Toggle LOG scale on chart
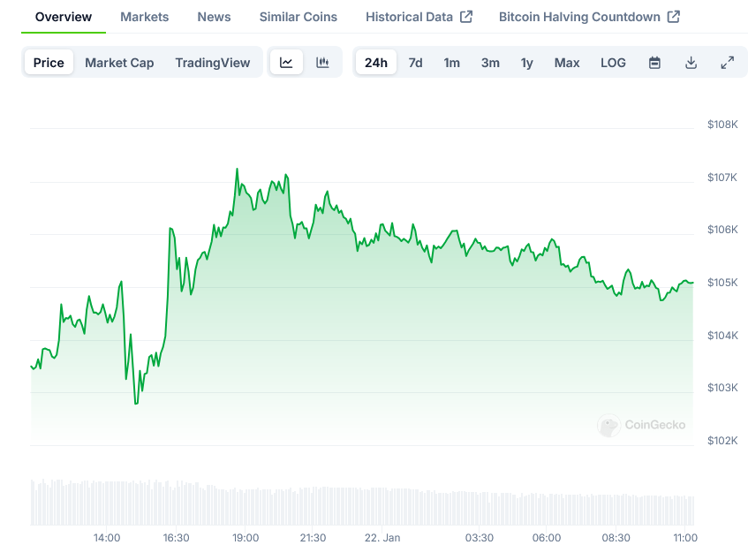748x560 pixels. click(x=613, y=63)
